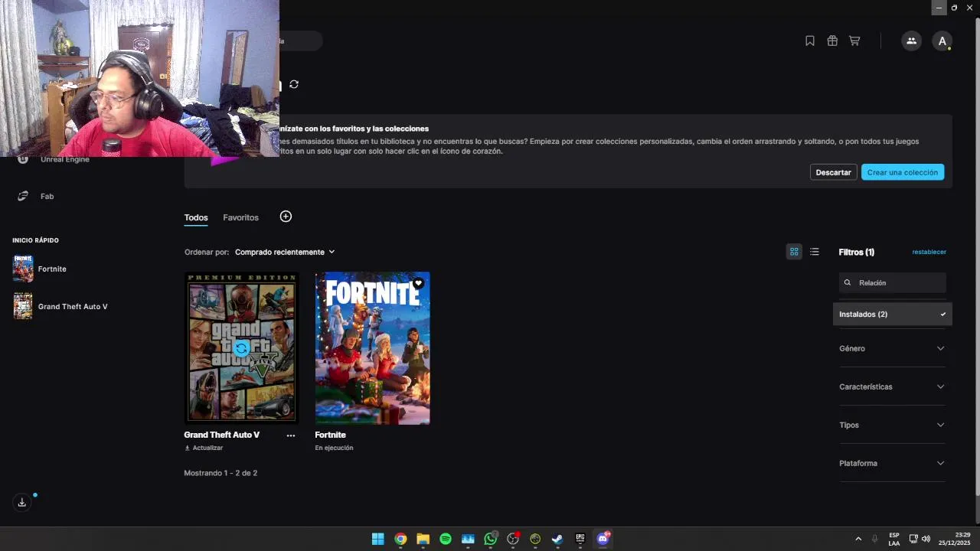
Task: Click the update sync icon on GTA V cover
Action: [x=241, y=348]
